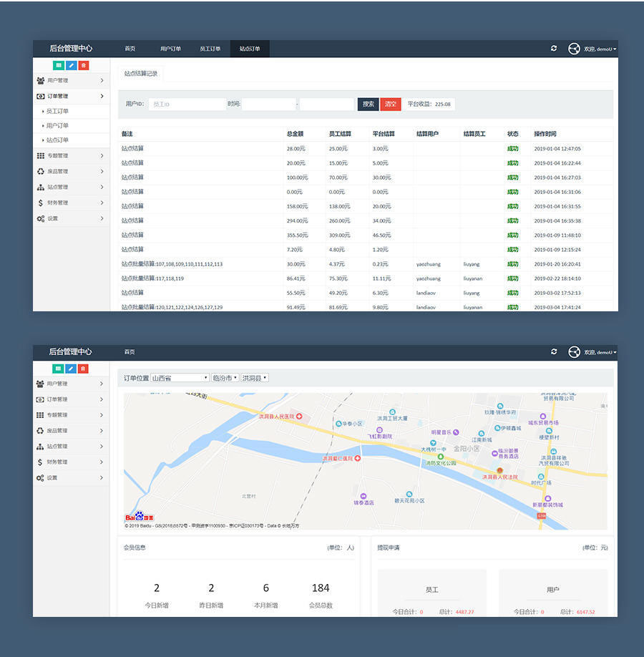
Task: Click green grid icon in map dashboard panel
Action: click(x=58, y=369)
